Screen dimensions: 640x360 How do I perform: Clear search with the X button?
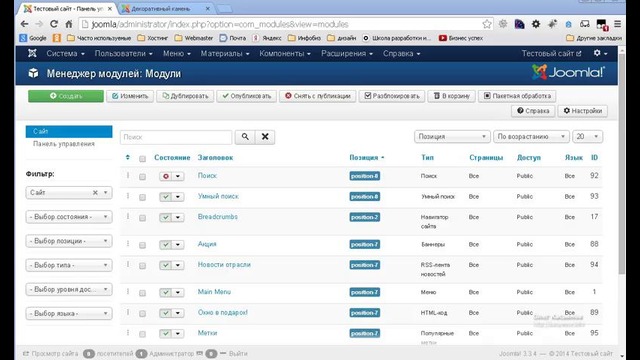(x=265, y=137)
